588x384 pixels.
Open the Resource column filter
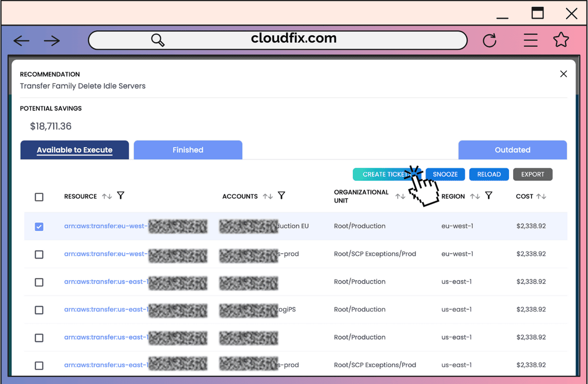coord(121,196)
